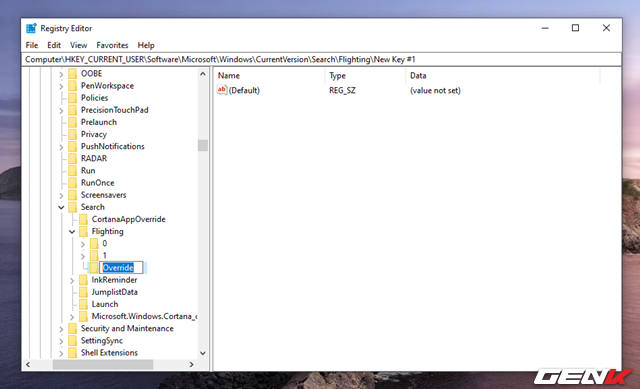The width and height of the screenshot is (640, 389).
Task: Select the (Default) value name
Action: click(244, 91)
